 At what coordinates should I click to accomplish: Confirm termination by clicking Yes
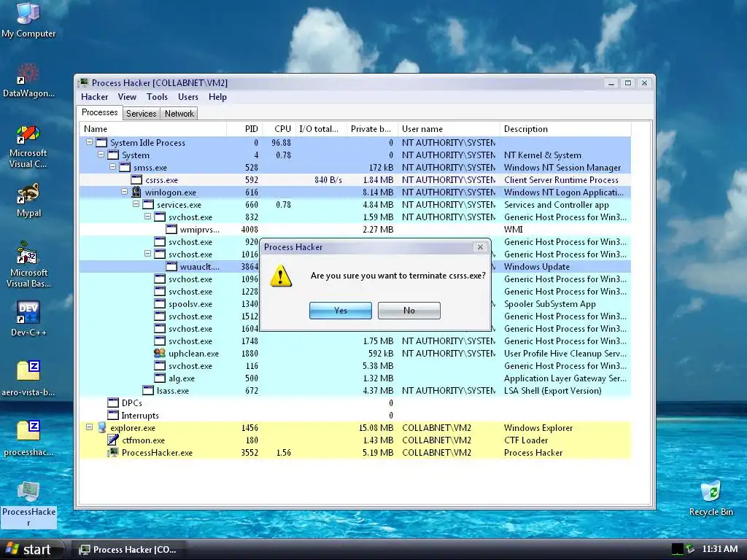(x=340, y=311)
